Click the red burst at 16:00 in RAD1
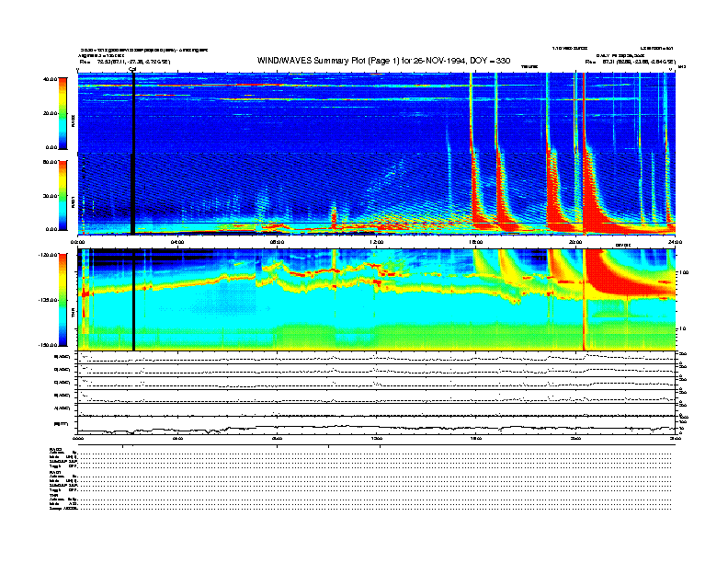The image size is (728, 563). (x=477, y=195)
